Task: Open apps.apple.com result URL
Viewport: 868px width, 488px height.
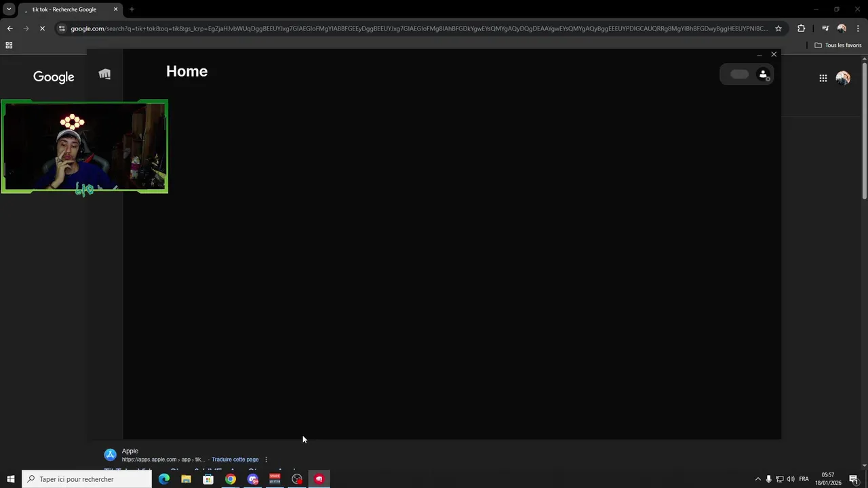Action: click(x=163, y=460)
